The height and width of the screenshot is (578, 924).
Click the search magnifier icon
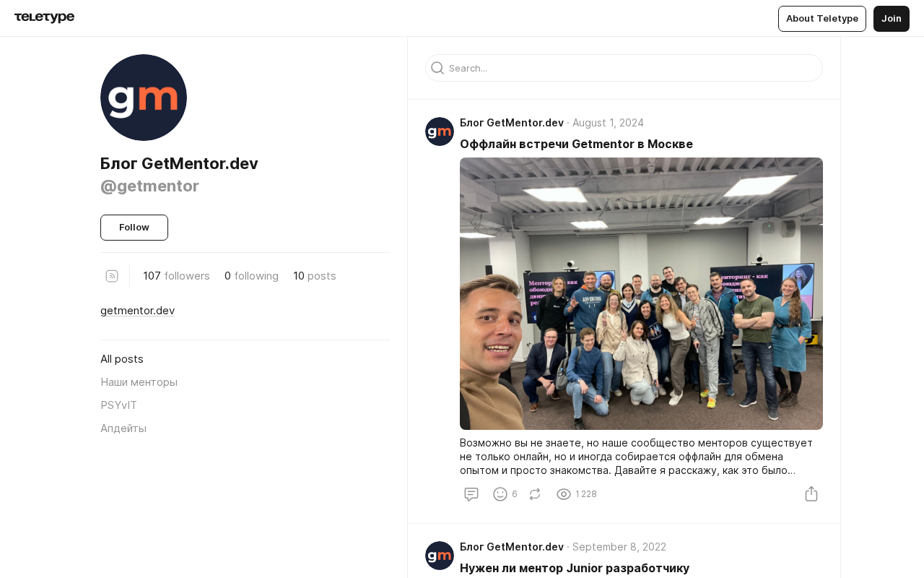coord(437,68)
